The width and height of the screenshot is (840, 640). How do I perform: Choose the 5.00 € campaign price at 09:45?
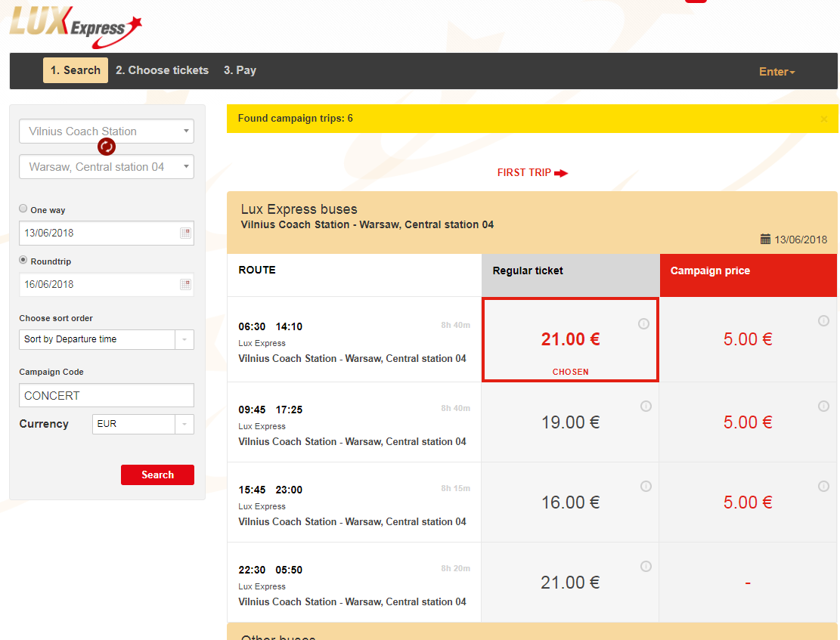click(x=748, y=422)
